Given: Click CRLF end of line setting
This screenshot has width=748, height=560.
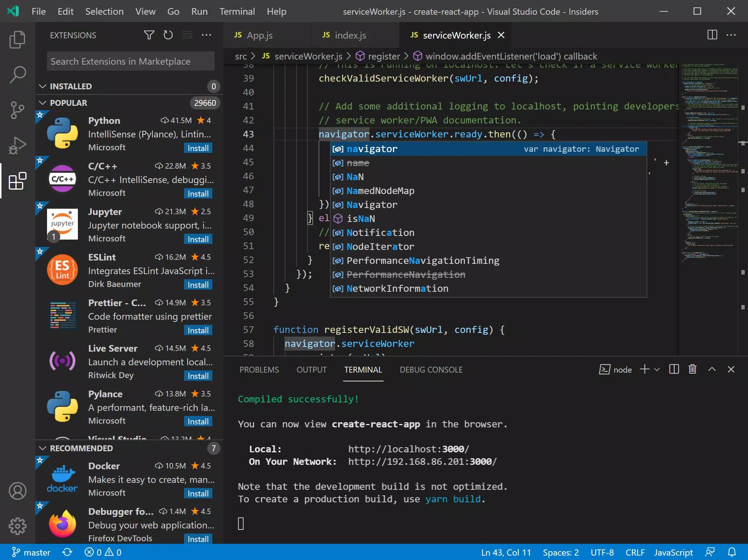Looking at the screenshot, I should click(635, 552).
